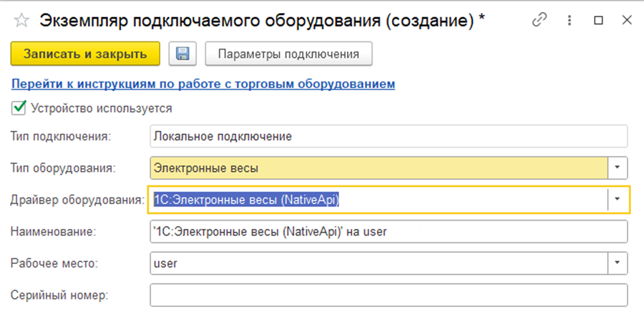
Task: Open "Параметры подключения" settings
Action: 290,54
